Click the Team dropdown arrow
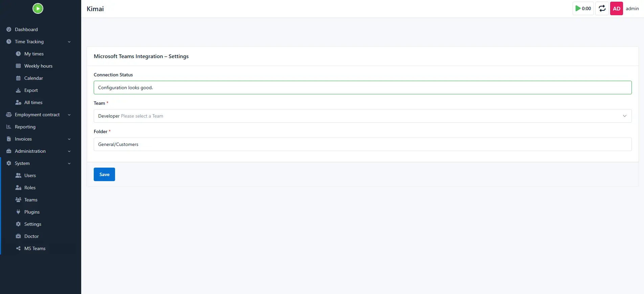This screenshot has width=644, height=294. [x=624, y=116]
